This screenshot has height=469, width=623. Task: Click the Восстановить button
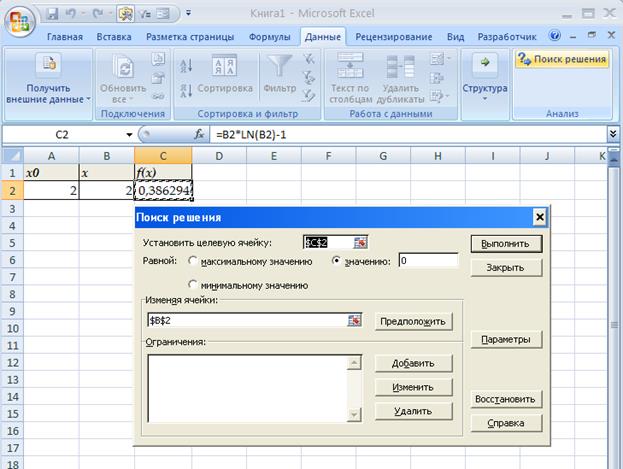click(506, 399)
